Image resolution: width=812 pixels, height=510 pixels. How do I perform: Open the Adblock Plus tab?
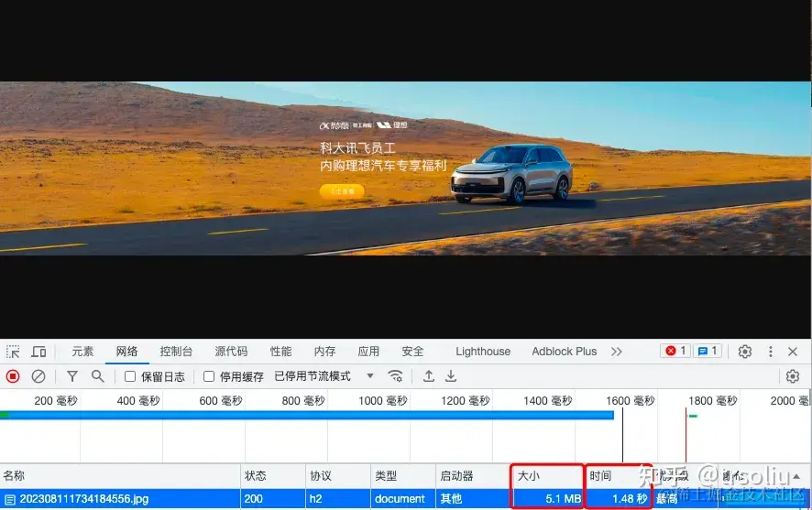564,352
